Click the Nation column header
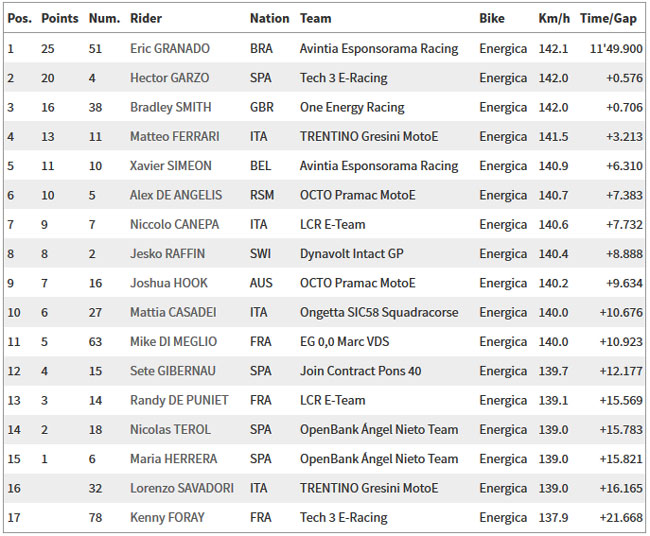Screen dimensions: 650x536 (x=269, y=18)
